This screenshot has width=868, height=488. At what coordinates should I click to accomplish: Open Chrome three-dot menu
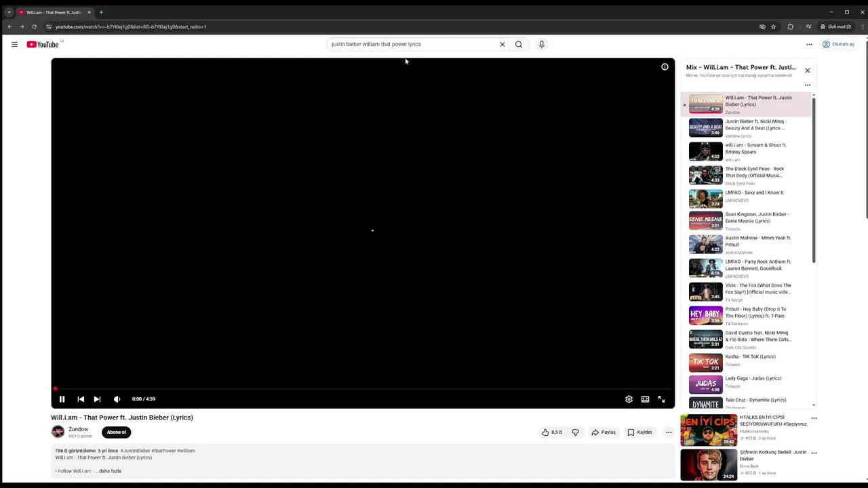point(863,26)
